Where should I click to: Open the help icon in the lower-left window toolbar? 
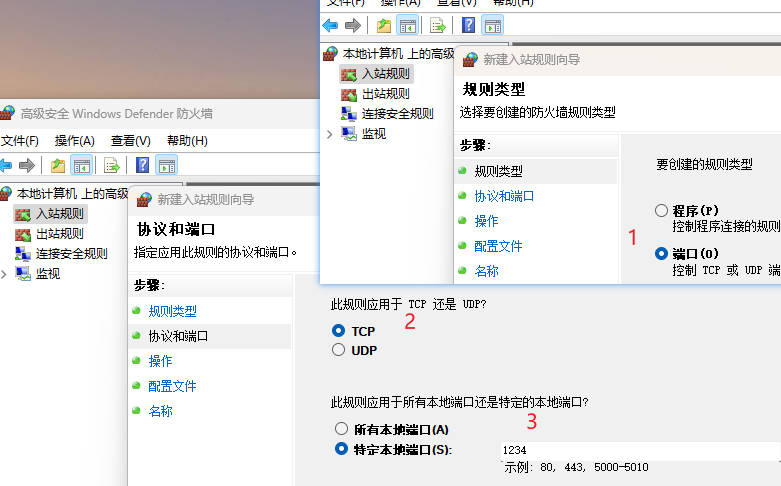(142, 165)
